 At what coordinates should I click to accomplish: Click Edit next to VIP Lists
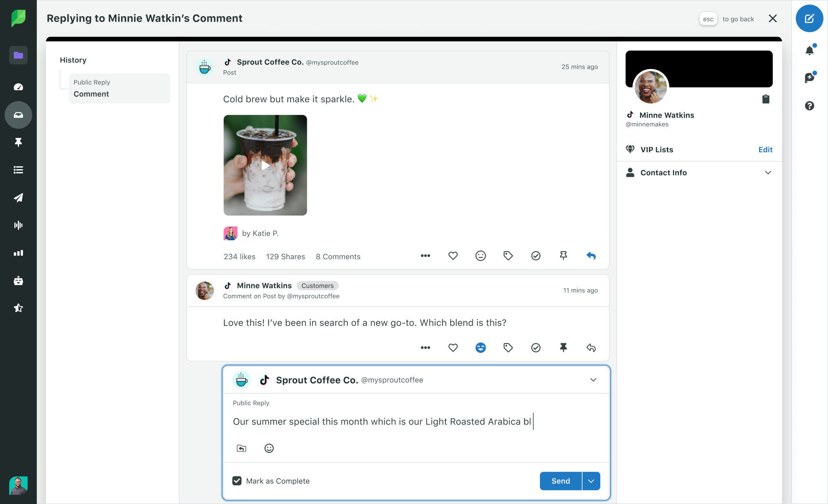click(765, 149)
